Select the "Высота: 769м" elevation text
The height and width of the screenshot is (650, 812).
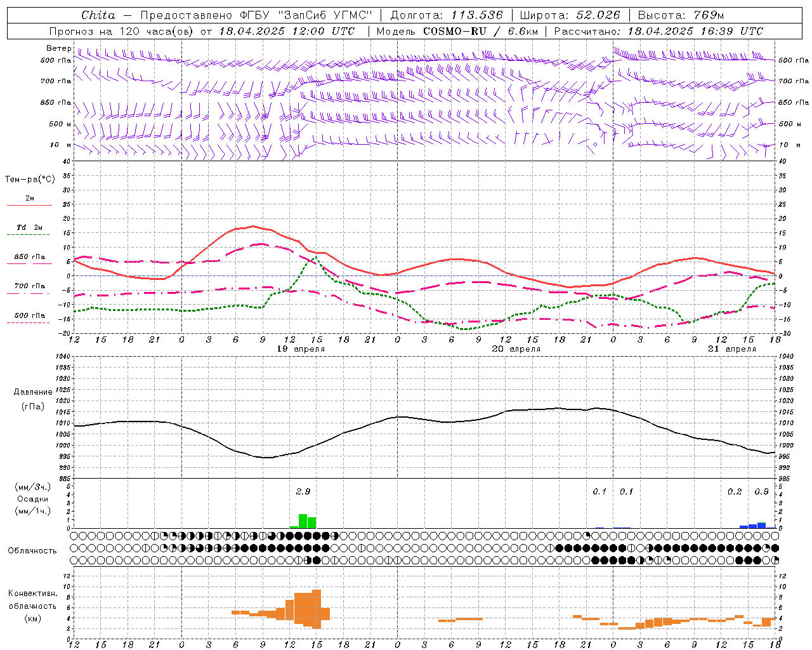click(x=681, y=15)
